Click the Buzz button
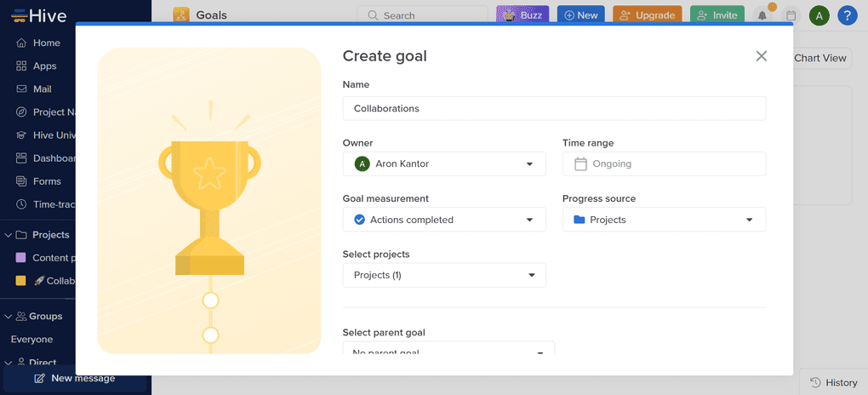Image resolution: width=868 pixels, height=395 pixels. tap(523, 15)
